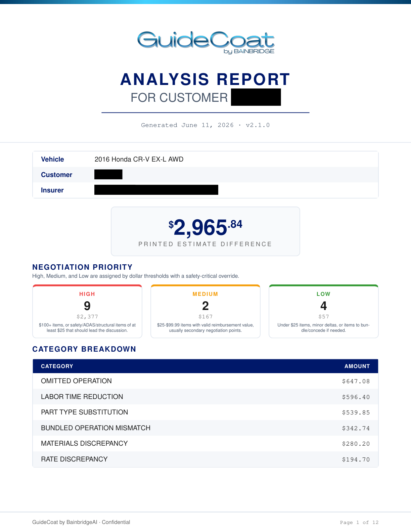Viewport: 411px width, 532px height.
Task: Select the PART TYPE SUBSTITUTION row
Action: [205, 412]
